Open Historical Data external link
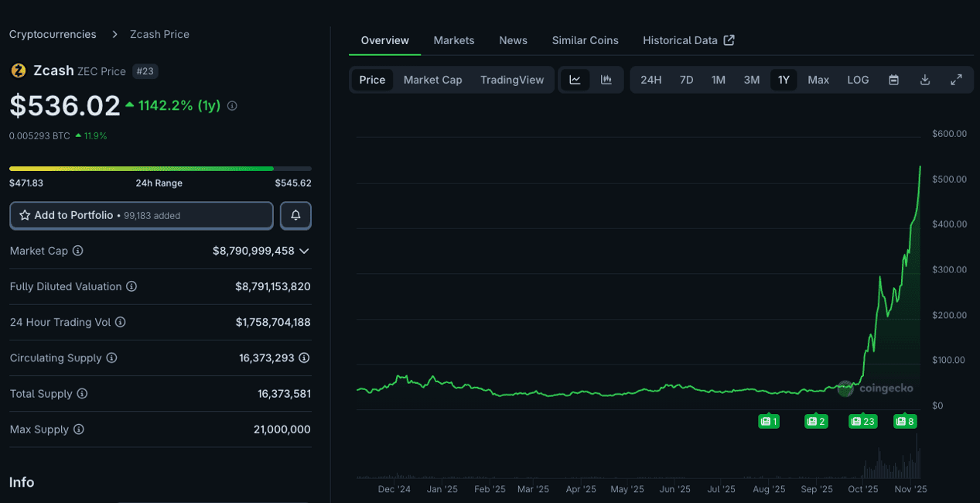Viewport: 980px width, 503px height. click(x=688, y=40)
